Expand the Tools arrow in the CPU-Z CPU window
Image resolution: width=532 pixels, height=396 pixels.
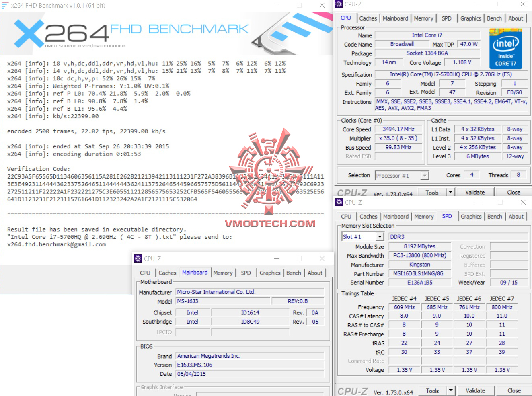point(450,192)
